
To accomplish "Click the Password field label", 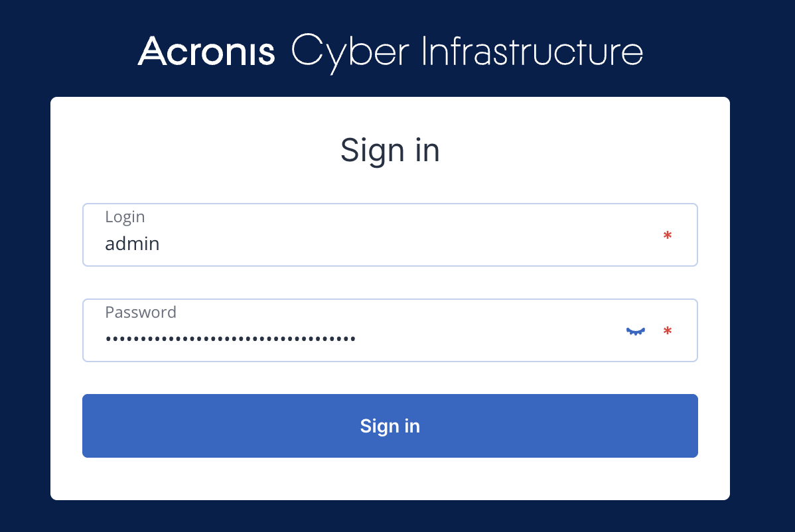I will (x=141, y=312).
